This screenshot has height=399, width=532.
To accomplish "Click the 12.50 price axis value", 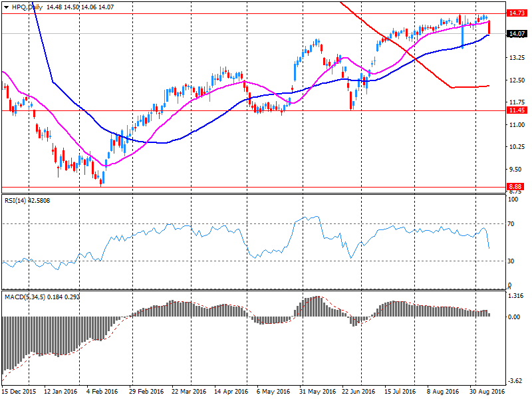I will [x=517, y=80].
